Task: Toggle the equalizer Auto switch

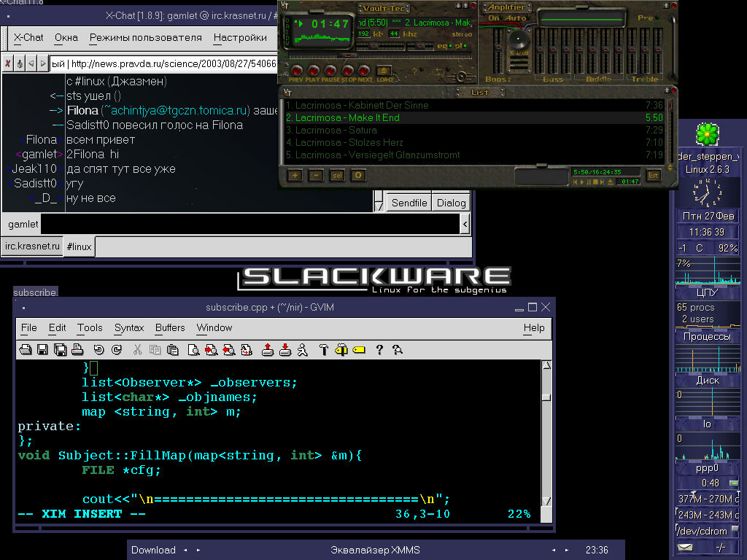Action: coord(516,17)
